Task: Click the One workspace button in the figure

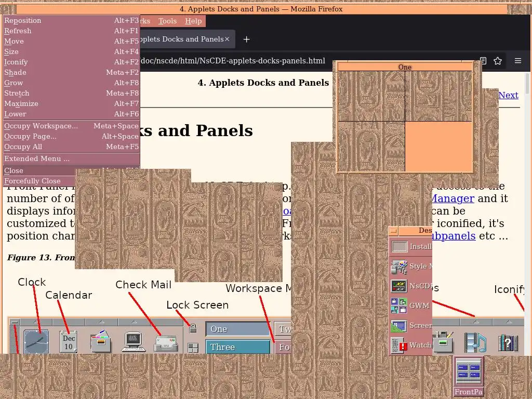Action: click(238, 329)
